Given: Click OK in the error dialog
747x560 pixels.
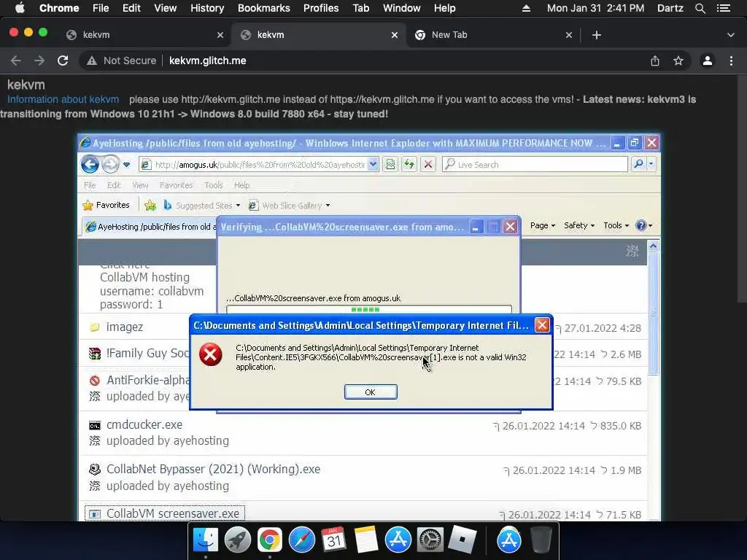Looking at the screenshot, I should [370, 392].
